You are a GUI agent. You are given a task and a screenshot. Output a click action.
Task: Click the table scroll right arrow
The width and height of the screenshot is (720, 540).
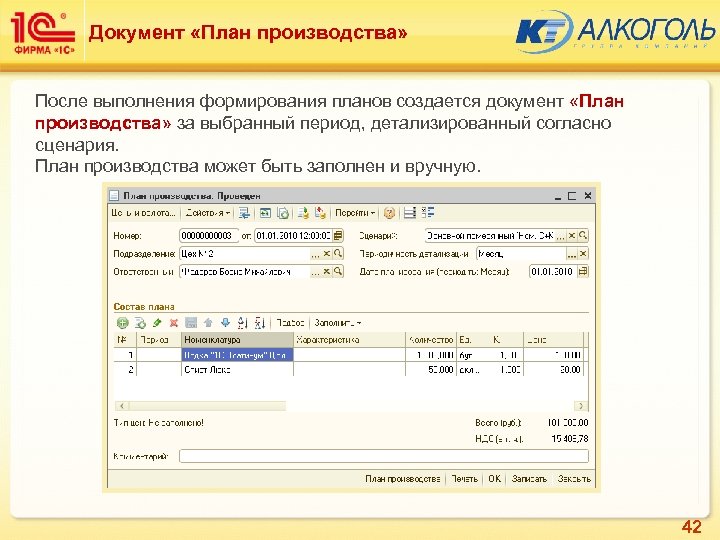tap(581, 406)
